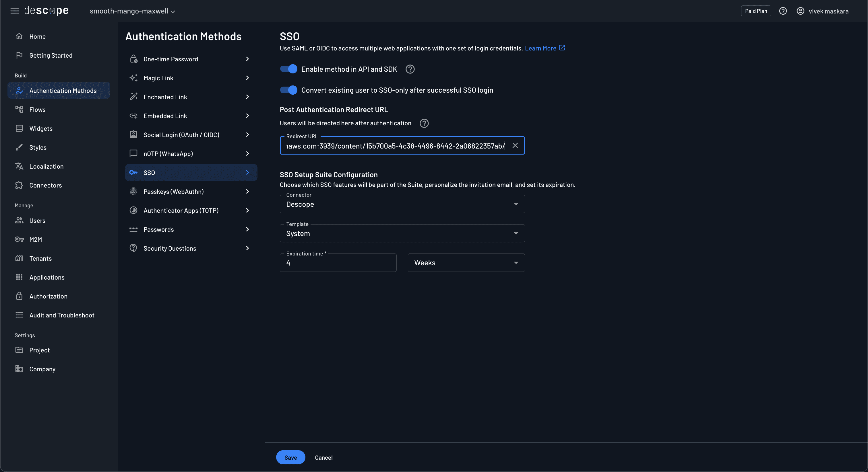
Task: Click the Security Questions icon
Action: point(133,248)
